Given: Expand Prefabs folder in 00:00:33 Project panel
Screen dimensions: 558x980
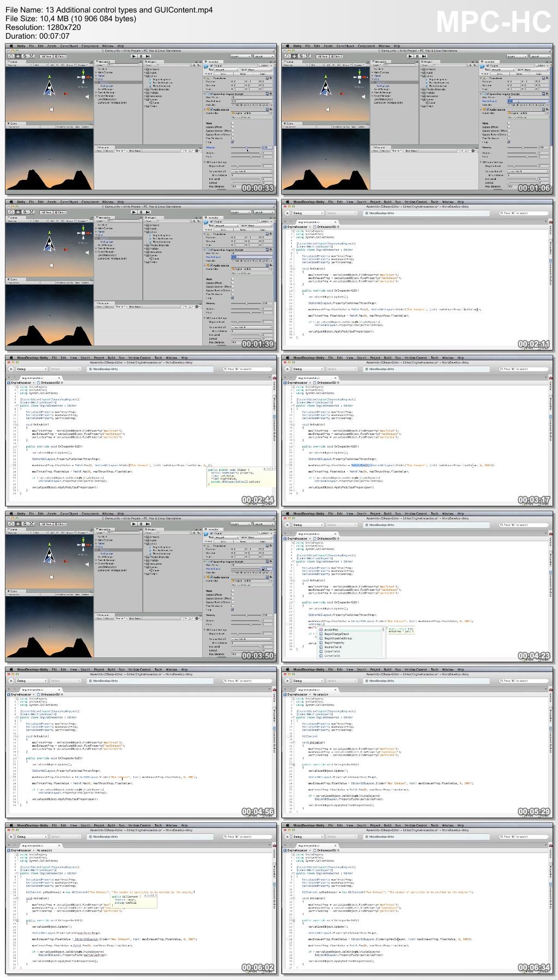Looking at the screenshot, I should [x=145, y=93].
